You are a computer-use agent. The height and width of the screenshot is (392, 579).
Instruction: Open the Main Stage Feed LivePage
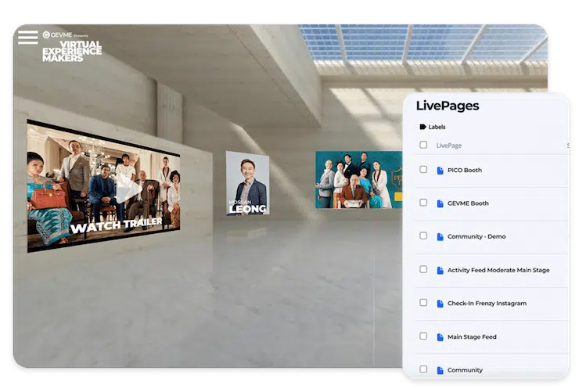pos(472,337)
